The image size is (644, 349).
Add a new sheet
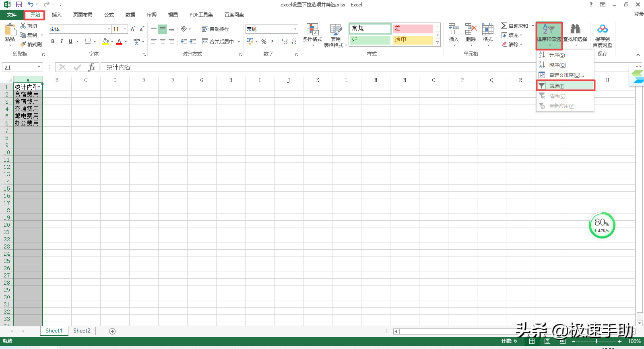tap(112, 331)
